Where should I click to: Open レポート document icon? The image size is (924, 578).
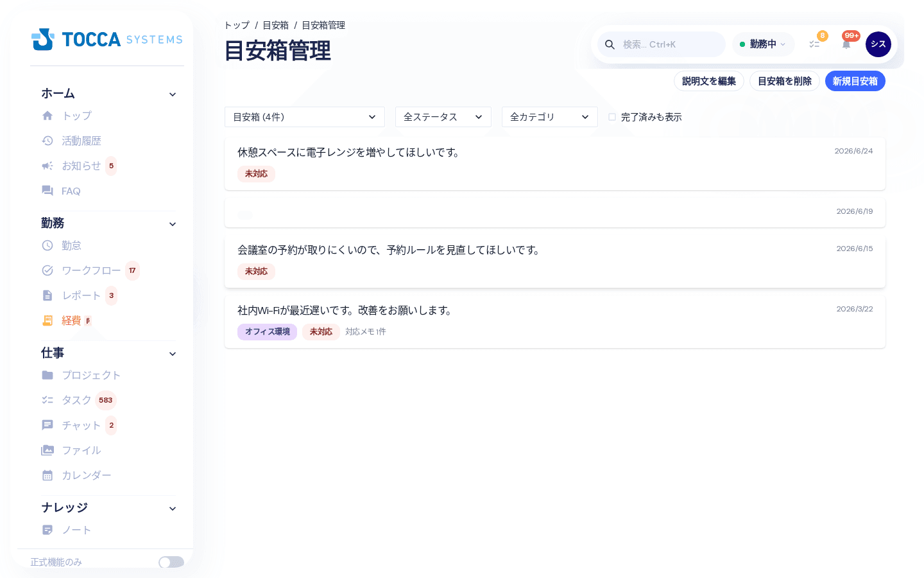click(47, 295)
